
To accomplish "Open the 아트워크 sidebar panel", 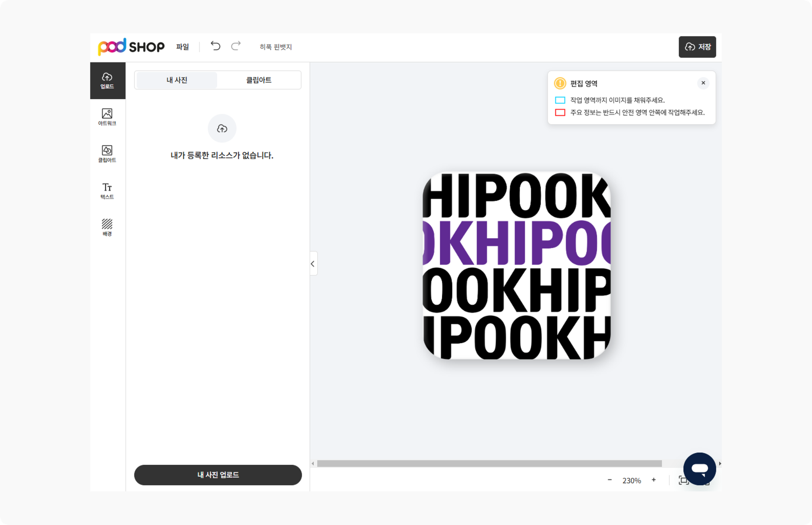I will coord(107,117).
